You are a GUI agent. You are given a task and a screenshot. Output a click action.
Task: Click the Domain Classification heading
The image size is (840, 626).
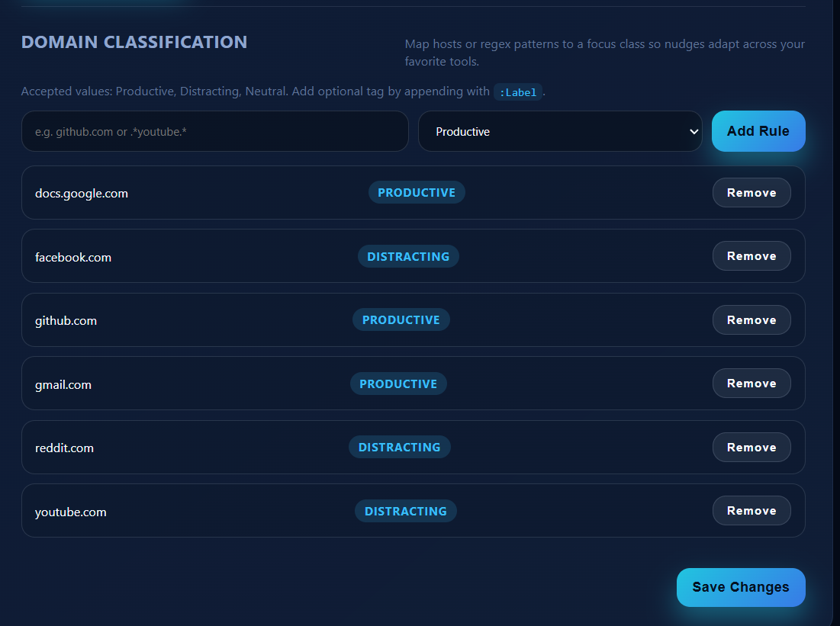[134, 42]
